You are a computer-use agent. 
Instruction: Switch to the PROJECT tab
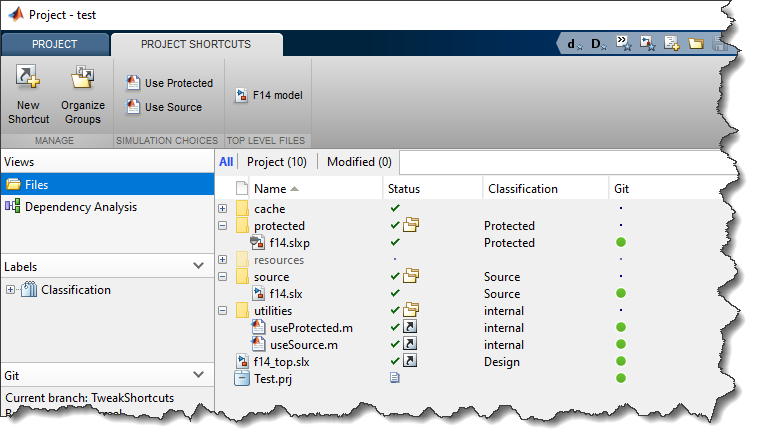(55, 45)
